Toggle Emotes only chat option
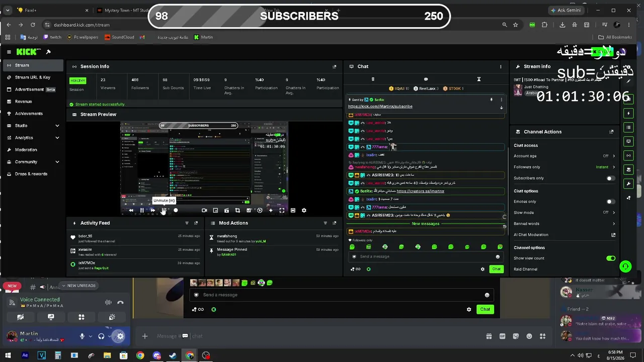Viewport: 644px width, 362px height. [x=610, y=202]
